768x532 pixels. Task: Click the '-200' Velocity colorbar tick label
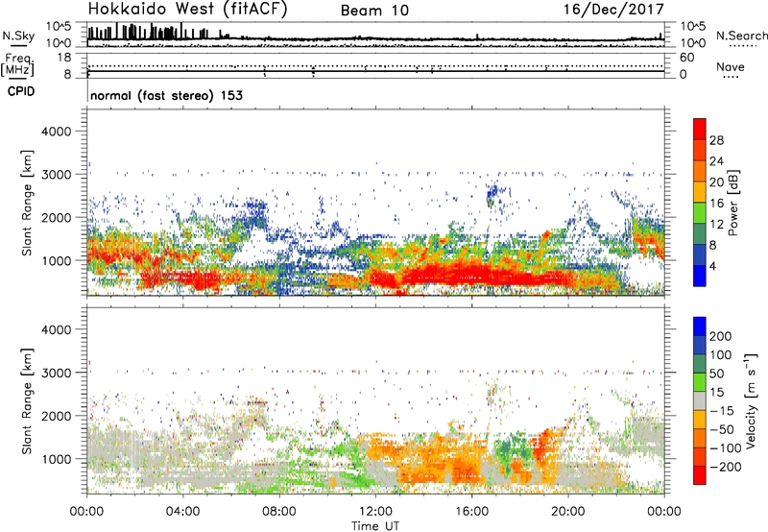click(724, 467)
